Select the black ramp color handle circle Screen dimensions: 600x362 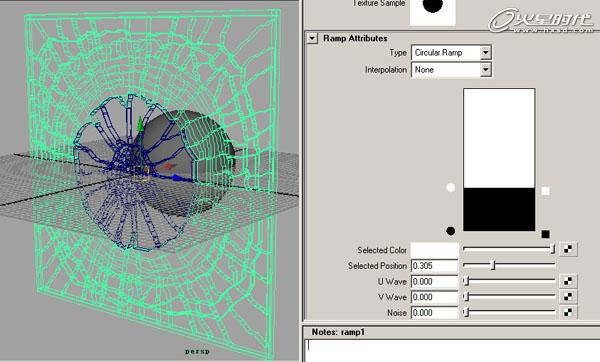click(451, 231)
